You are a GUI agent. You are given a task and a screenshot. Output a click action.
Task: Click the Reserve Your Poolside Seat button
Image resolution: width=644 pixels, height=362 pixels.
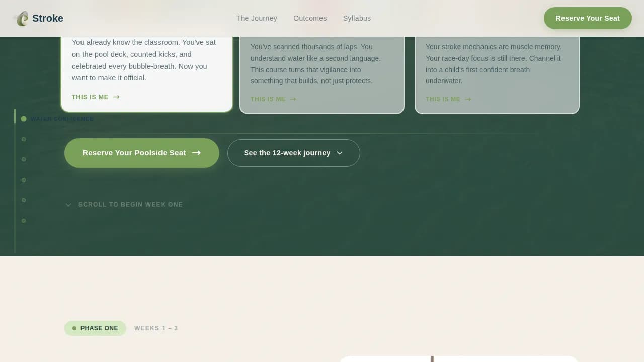[141, 153]
